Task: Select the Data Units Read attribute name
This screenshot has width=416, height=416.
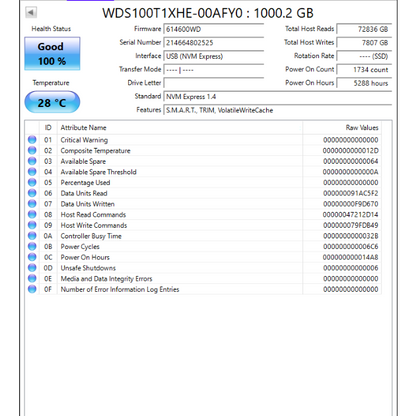Action: coord(84,193)
